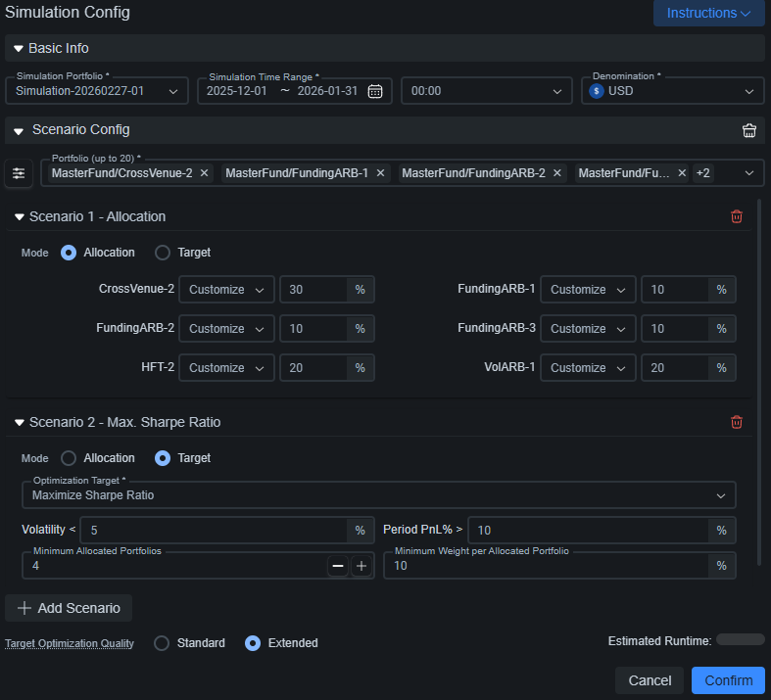Select Target mode in Scenario 1
This screenshot has width=771, height=700.
pyautogui.click(x=163, y=253)
